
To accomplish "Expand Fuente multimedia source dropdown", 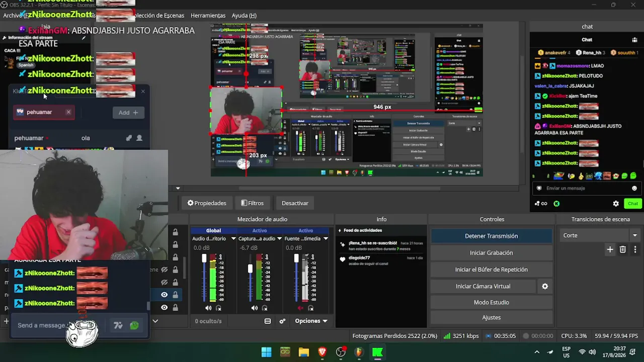I will point(326,239).
